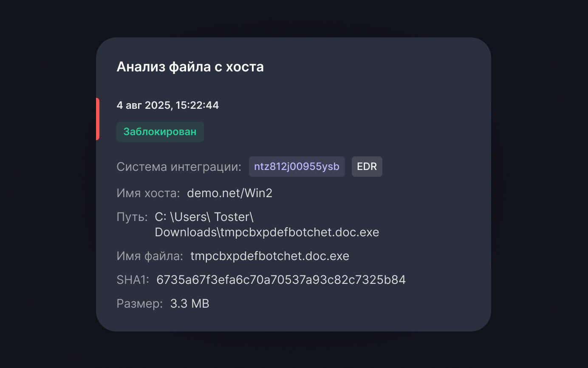This screenshot has width=588, height=368.
Task: Open the host demo.net/Win2
Action: (x=230, y=193)
